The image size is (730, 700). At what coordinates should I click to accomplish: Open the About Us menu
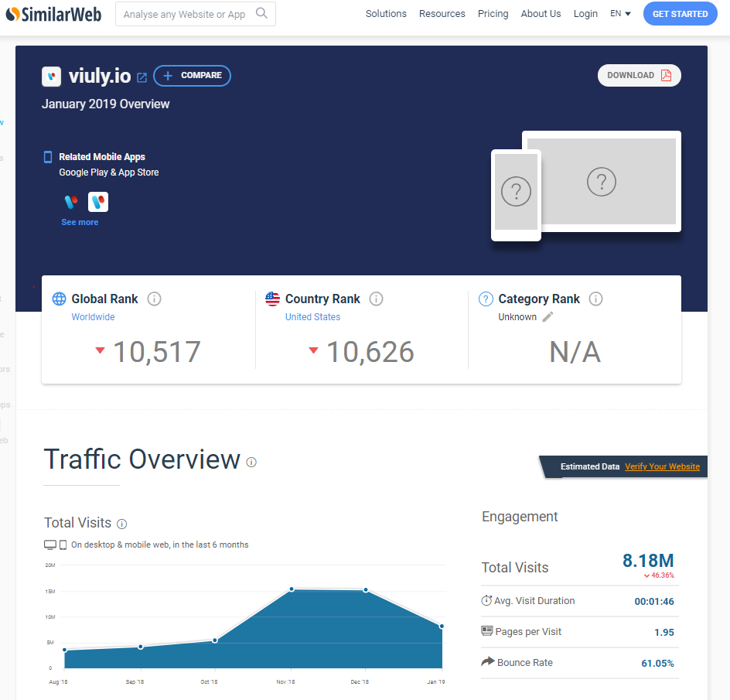[541, 13]
